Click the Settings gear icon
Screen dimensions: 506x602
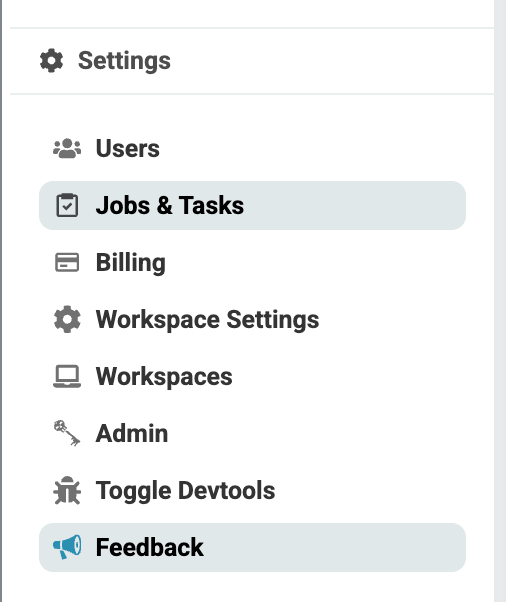pyautogui.click(x=51, y=60)
